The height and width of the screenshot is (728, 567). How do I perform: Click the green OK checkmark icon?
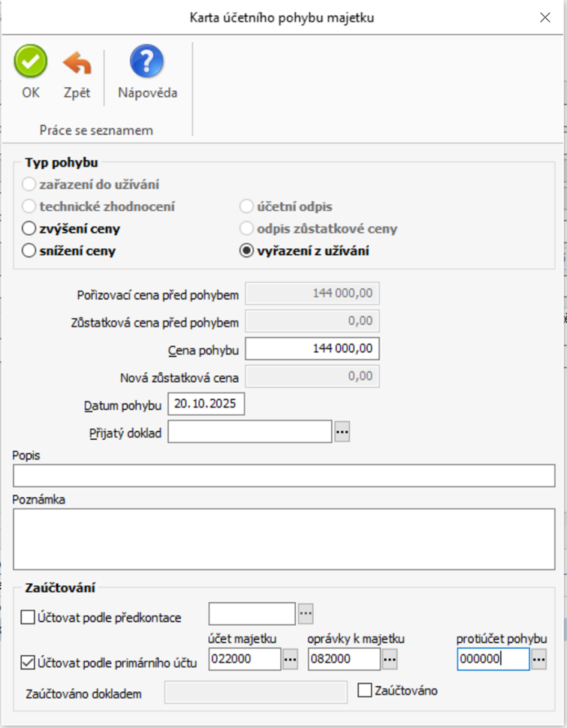click(30, 62)
